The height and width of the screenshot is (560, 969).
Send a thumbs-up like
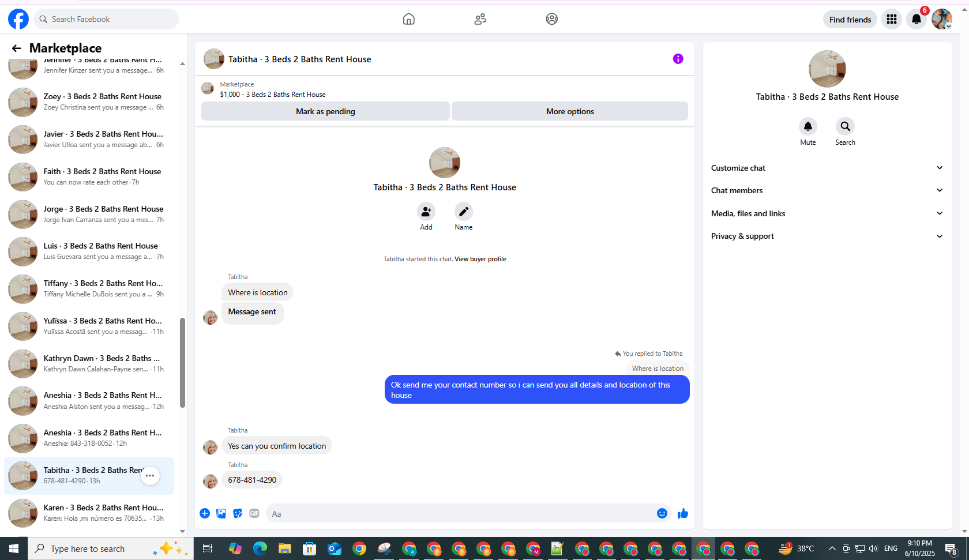pos(683,513)
